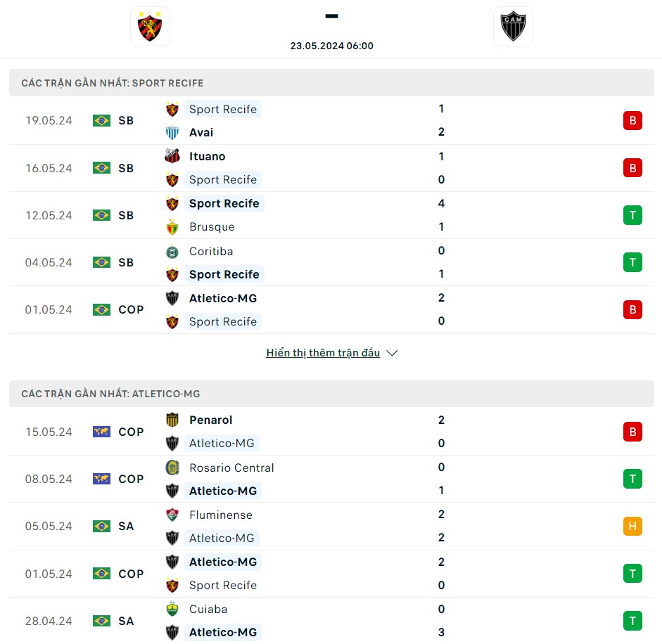
Task: Select the Copa flag beside the 15.05.24 match
Action: [101, 432]
